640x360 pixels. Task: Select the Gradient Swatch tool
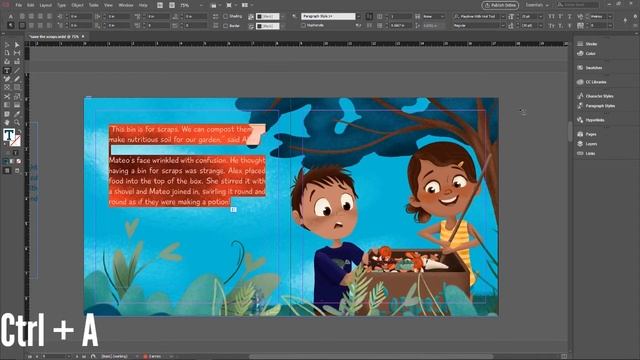tap(7, 105)
